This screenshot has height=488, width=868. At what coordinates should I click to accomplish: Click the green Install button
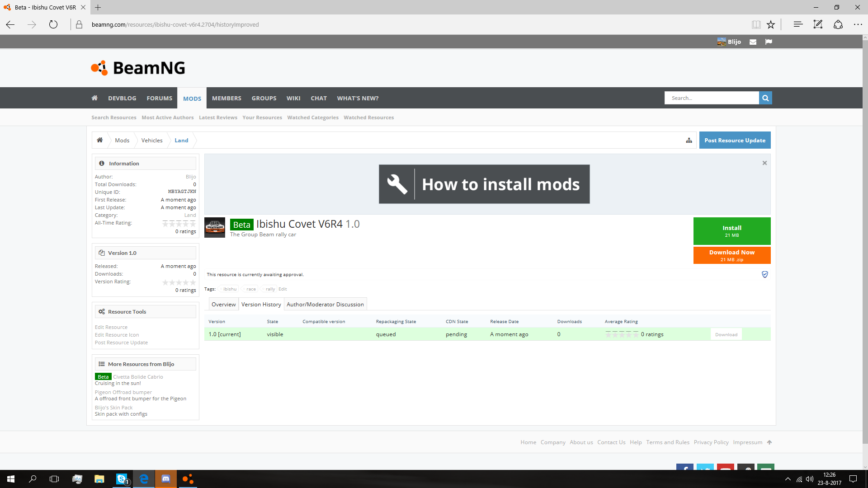coord(732,231)
